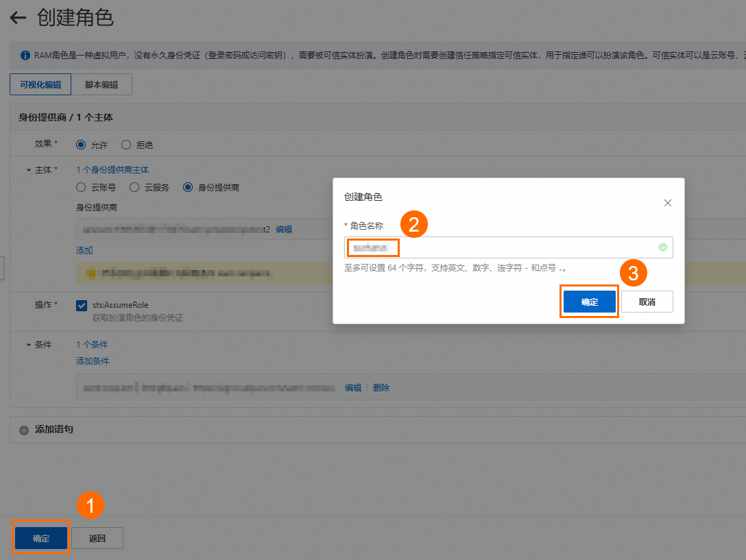This screenshot has width=746, height=560.
Task: Switch to the 脚本编辑 tab
Action: point(101,84)
